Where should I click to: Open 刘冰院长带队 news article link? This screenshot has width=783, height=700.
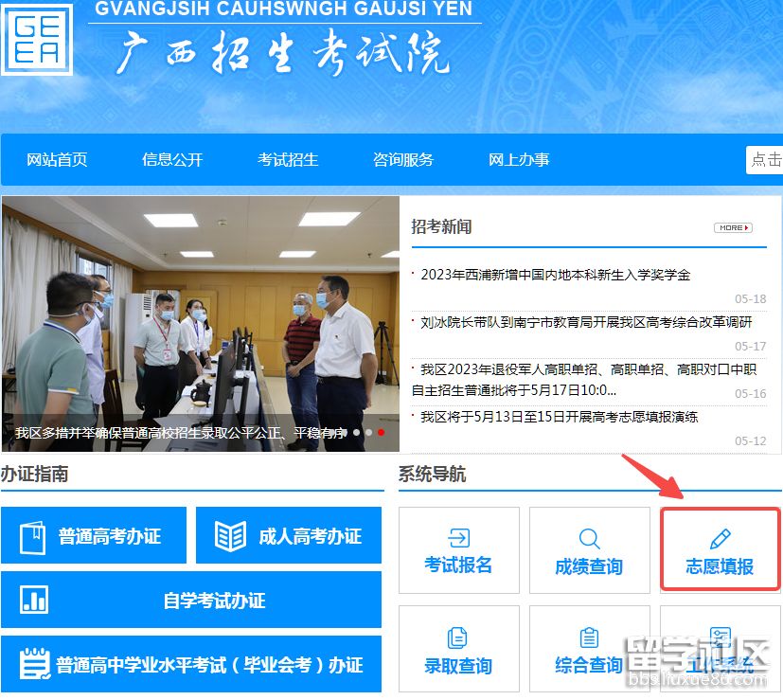pyautogui.click(x=586, y=322)
